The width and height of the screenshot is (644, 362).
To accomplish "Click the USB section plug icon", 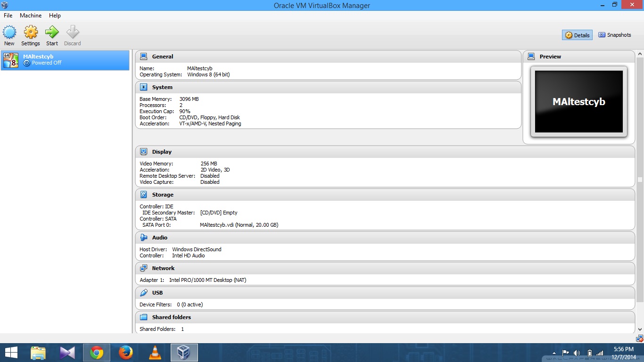I will point(144,293).
